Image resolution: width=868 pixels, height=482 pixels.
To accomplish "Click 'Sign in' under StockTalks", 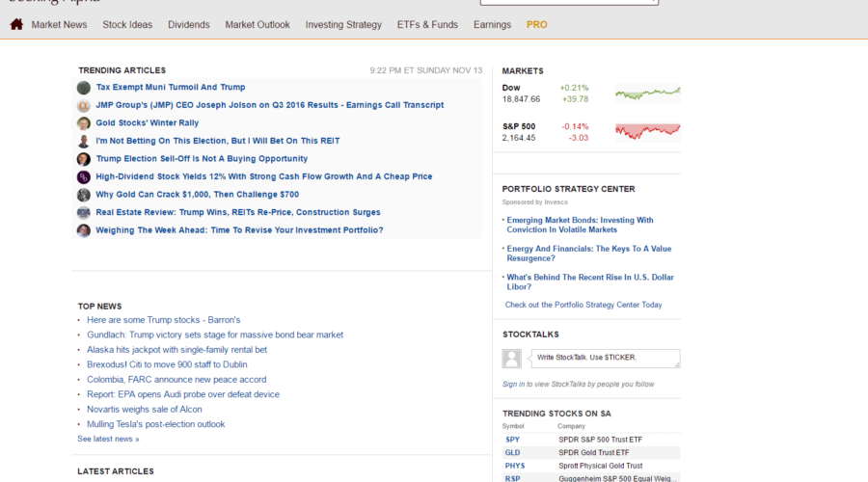I will pos(513,384).
